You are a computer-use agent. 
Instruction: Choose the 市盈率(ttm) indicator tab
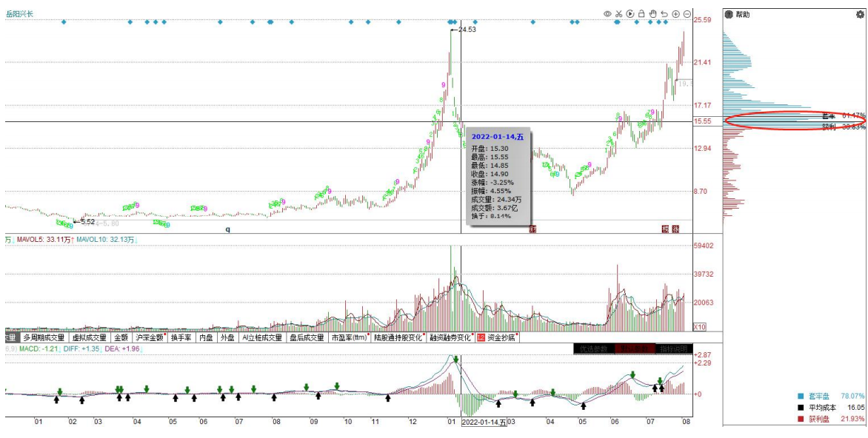point(350,338)
